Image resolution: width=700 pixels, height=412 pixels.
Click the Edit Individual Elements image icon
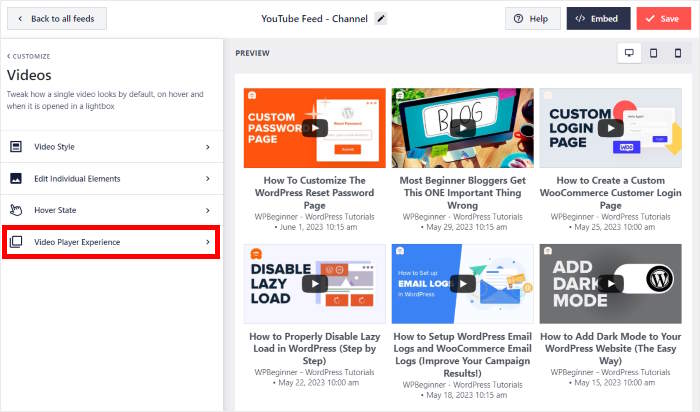(16, 179)
